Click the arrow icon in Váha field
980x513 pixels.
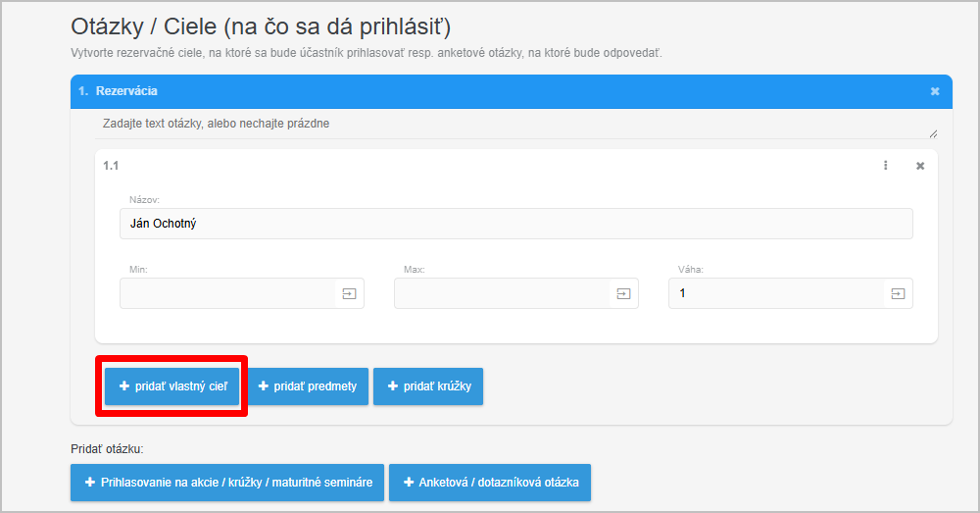898,293
